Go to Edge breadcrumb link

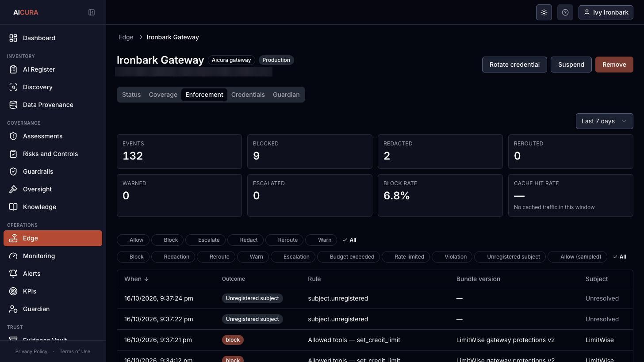126,37
